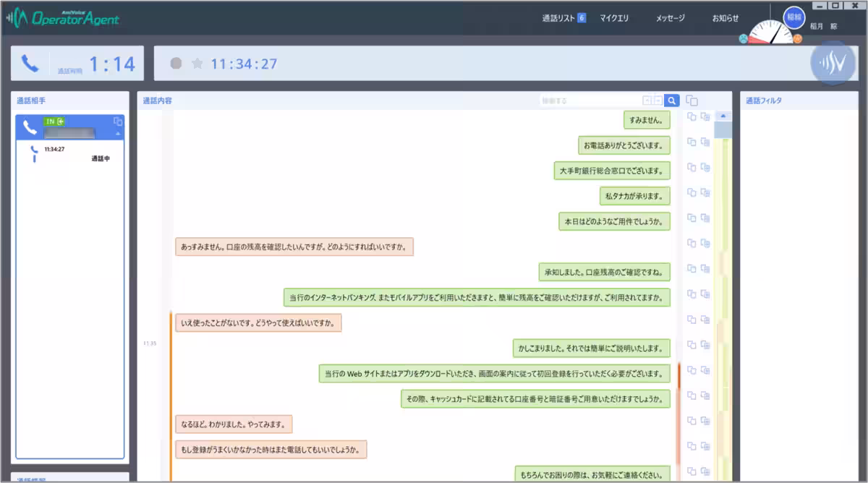Click the blue circular user status button
Screen dimensions: 868x483
coord(794,17)
